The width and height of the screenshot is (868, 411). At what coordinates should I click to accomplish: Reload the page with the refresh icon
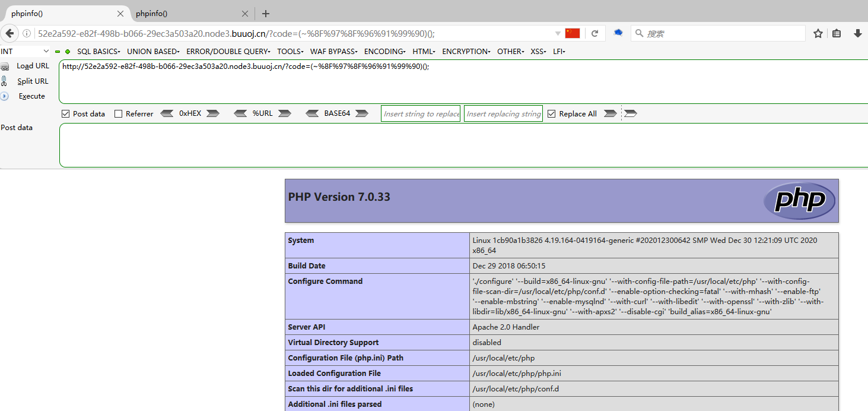click(x=594, y=34)
